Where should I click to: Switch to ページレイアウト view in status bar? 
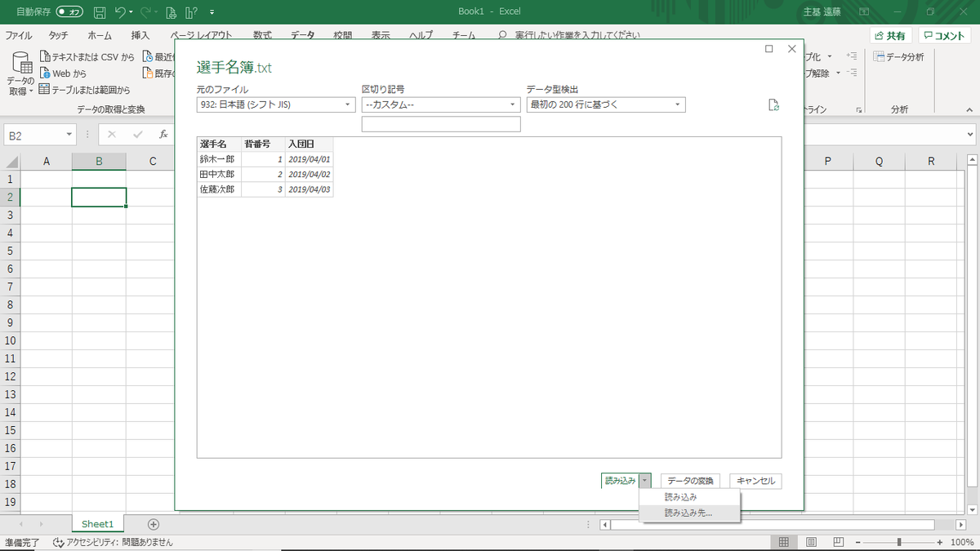coord(809,541)
